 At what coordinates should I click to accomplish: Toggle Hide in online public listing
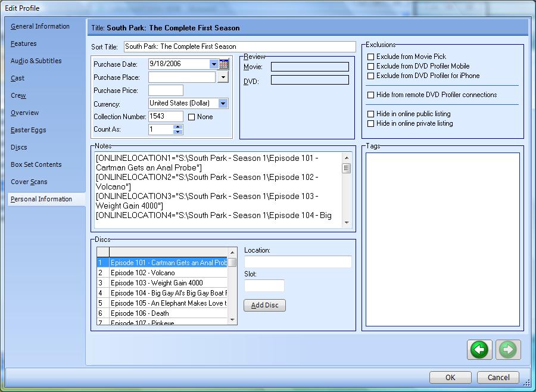[371, 114]
